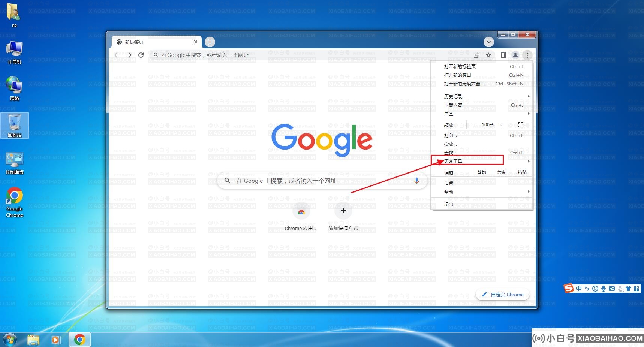The width and height of the screenshot is (644, 347).
Task: Start voice search with the microphone icon
Action: [x=416, y=181]
